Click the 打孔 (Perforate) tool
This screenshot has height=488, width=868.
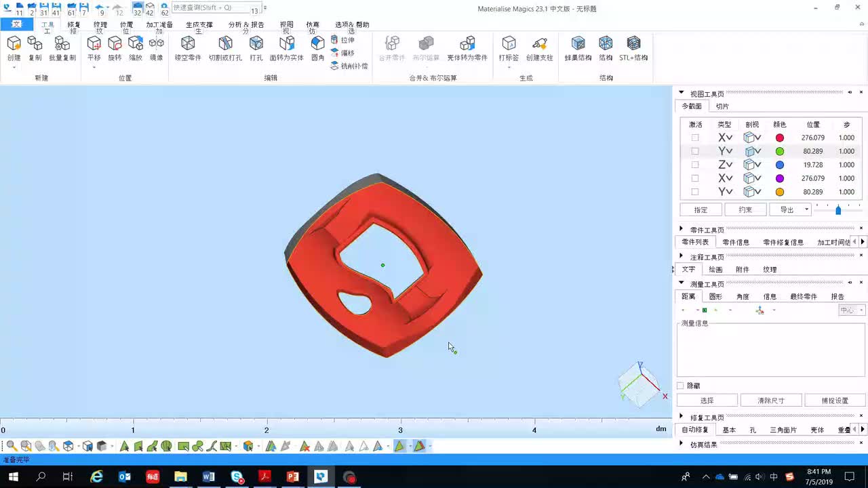pos(256,49)
